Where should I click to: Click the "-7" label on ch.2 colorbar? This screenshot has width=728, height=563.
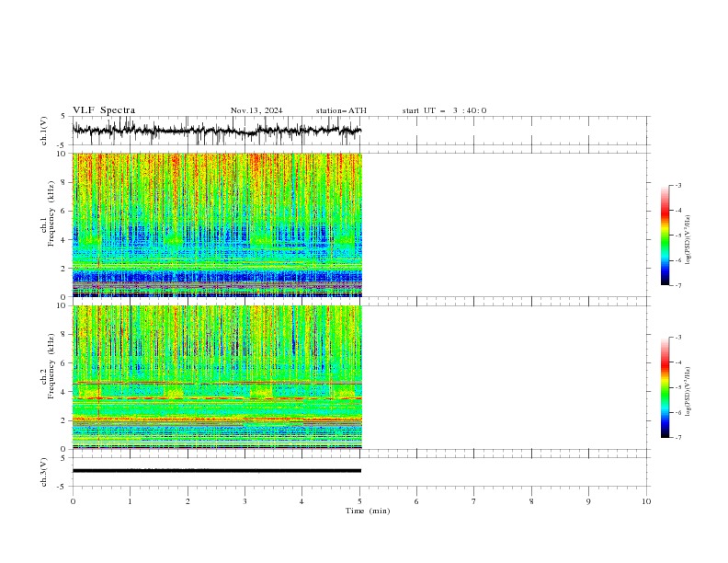677,437
